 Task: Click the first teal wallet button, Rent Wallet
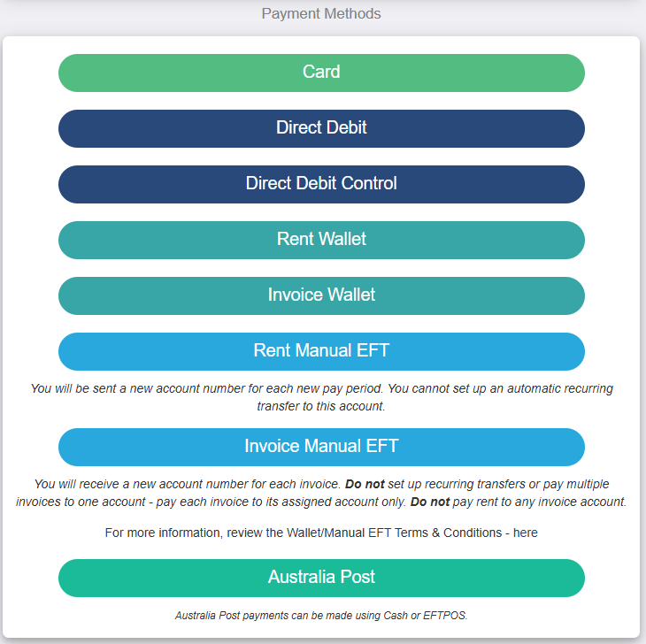pos(321,240)
